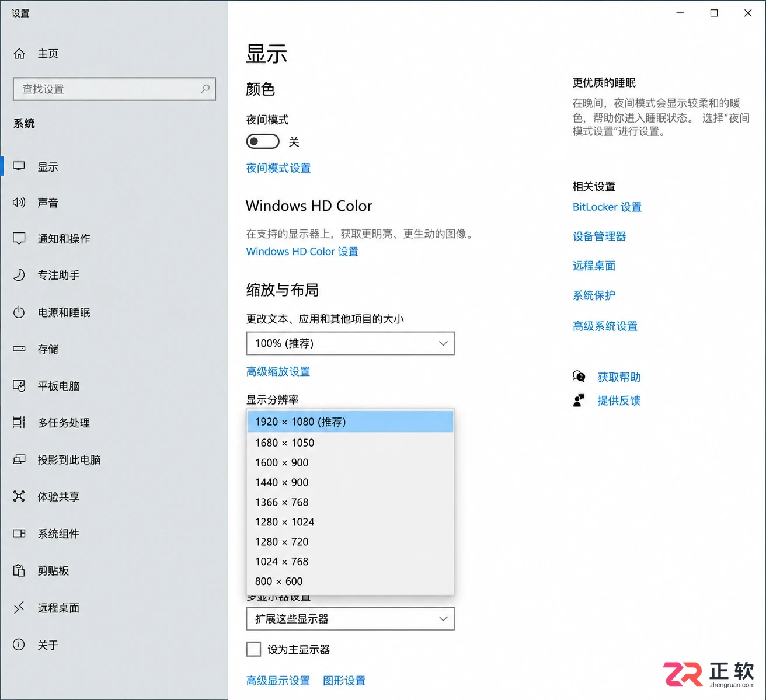The height and width of the screenshot is (700, 766).
Task: Select 800 × 600 resolution option
Action: point(350,581)
